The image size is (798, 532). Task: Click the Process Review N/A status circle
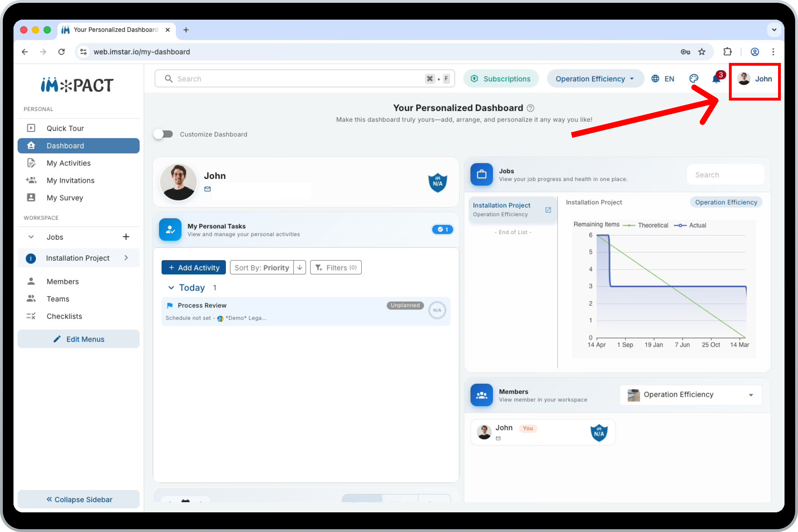click(x=437, y=310)
